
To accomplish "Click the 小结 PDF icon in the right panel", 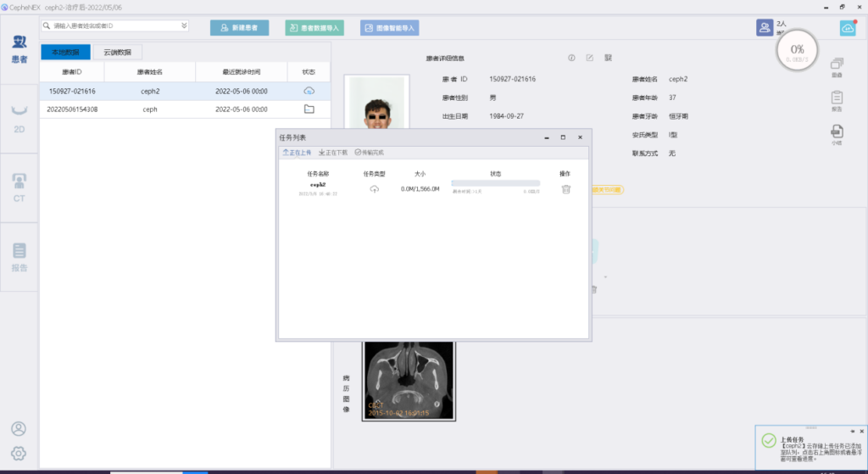I will 837,131.
